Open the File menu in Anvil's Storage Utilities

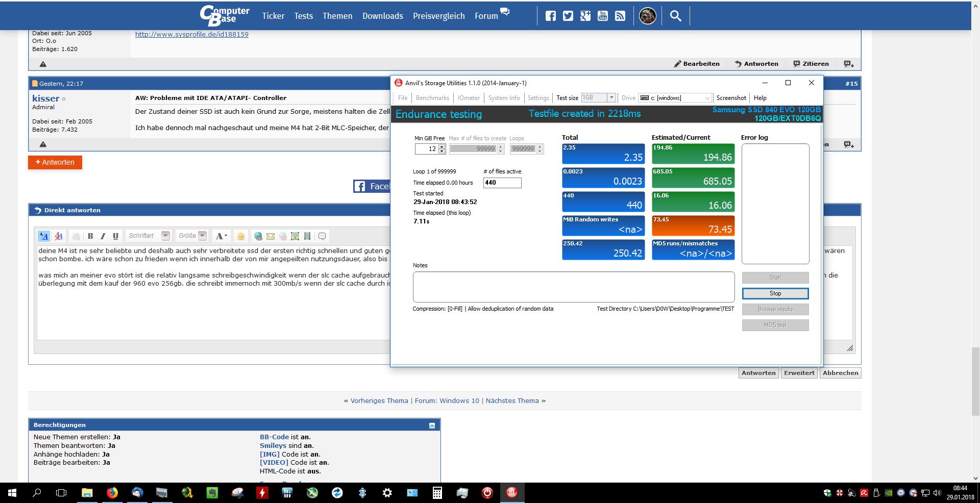(403, 98)
